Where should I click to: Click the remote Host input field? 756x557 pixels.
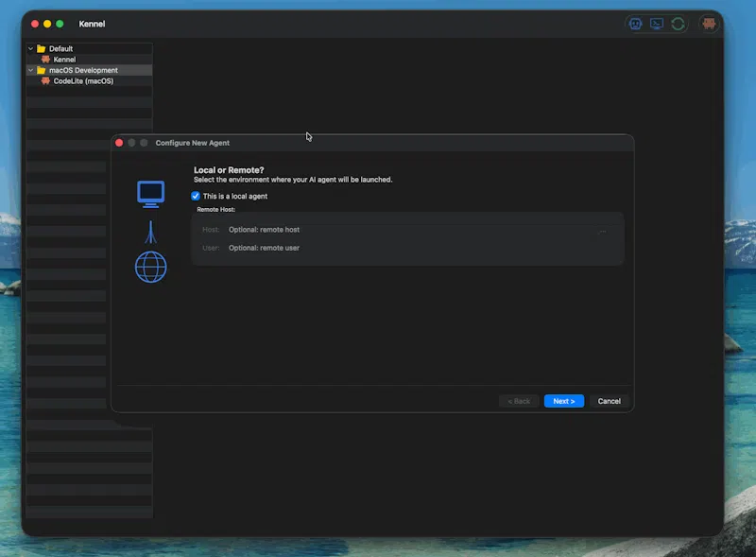click(x=408, y=230)
